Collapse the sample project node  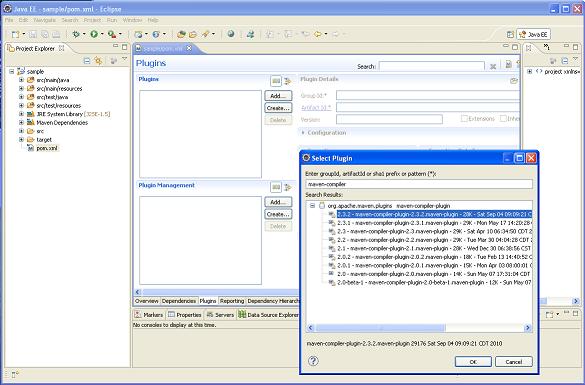pyautogui.click(x=12, y=71)
